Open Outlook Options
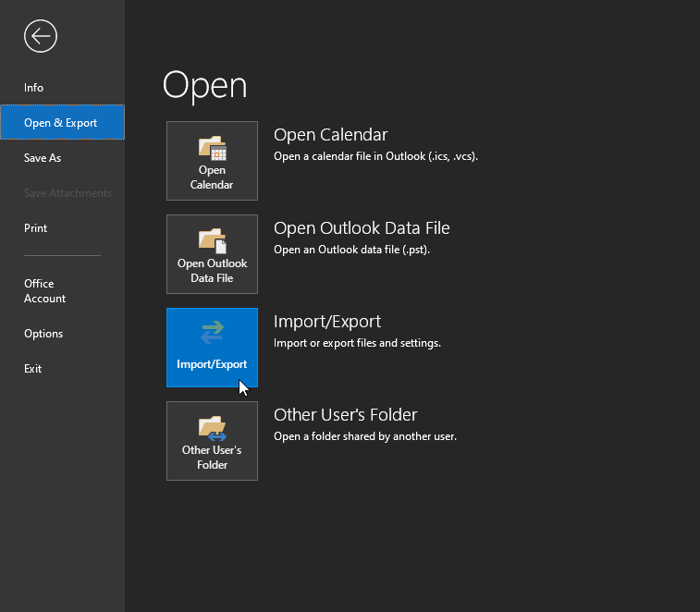Viewport: 700px width, 612px height. (x=43, y=334)
